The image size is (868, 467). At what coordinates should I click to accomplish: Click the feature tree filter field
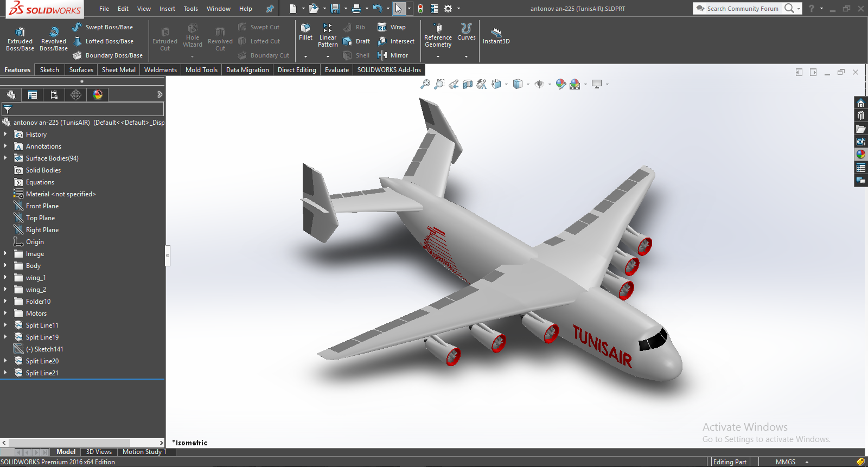coord(82,109)
